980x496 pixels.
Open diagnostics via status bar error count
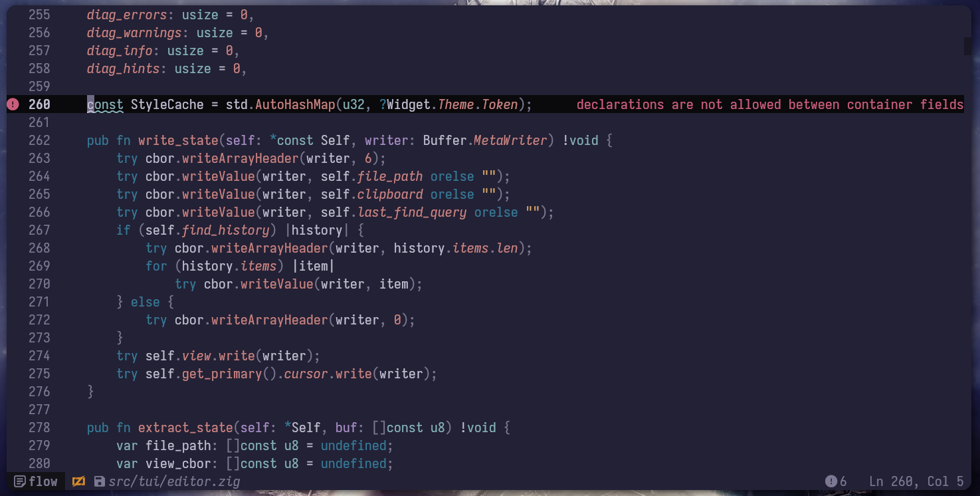pyautogui.click(x=836, y=481)
